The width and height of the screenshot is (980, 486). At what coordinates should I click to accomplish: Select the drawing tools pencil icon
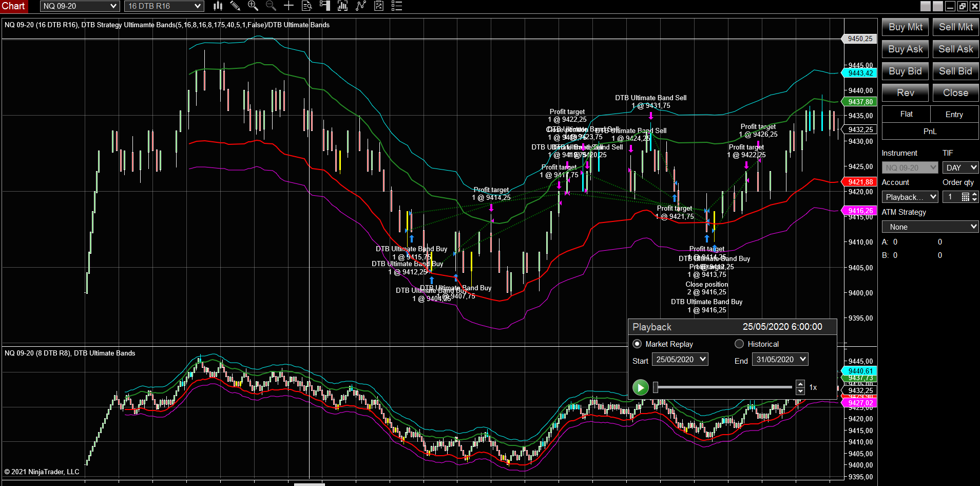click(x=235, y=6)
